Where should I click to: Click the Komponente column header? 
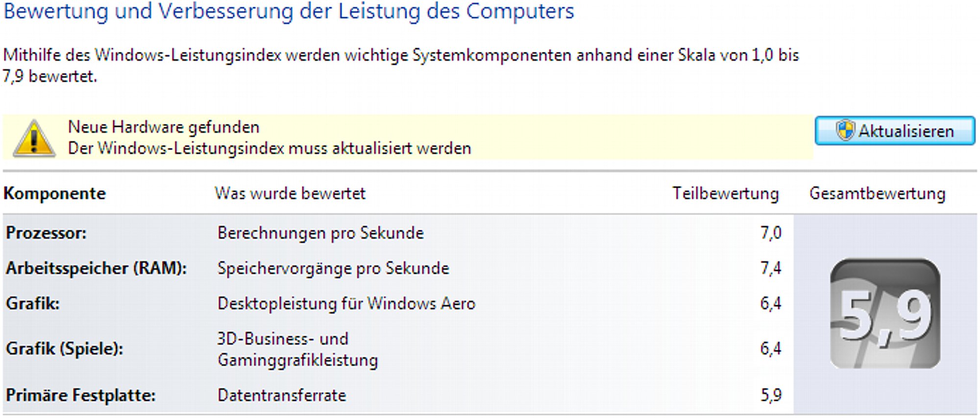click(x=54, y=193)
